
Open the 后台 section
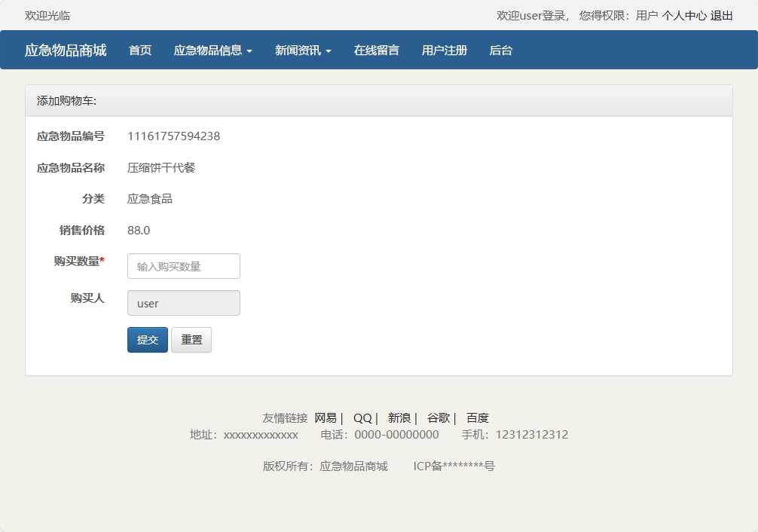[500, 50]
